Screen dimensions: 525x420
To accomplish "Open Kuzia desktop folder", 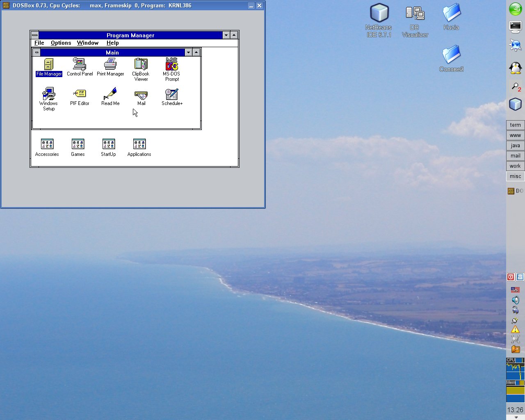I will click(x=451, y=17).
